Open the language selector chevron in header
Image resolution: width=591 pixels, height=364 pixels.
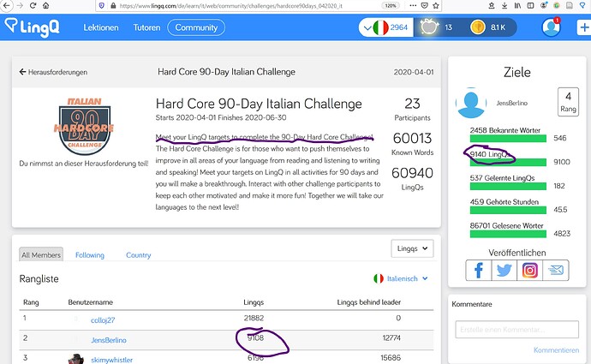click(367, 28)
